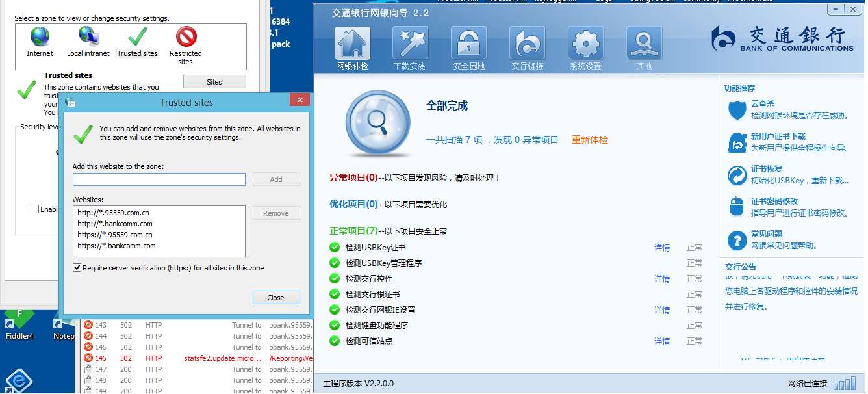This screenshot has width=868, height=394.
Task: Click the green check beside 检测可信站点
Action: tap(335, 341)
